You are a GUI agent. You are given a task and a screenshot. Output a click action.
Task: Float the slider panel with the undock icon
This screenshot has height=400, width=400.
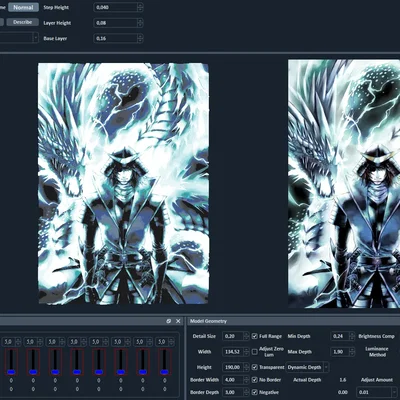click(x=169, y=321)
